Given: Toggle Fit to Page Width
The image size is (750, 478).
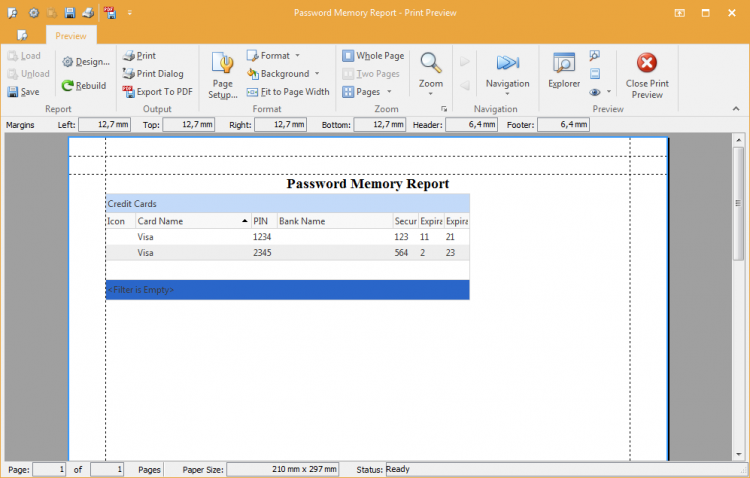Looking at the screenshot, I should click(288, 92).
